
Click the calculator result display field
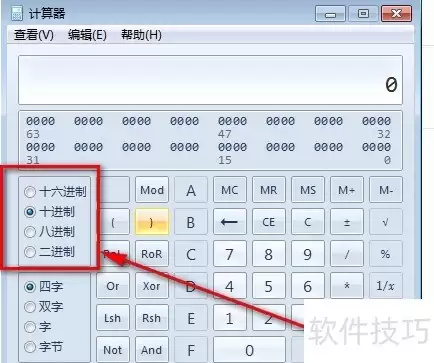tap(210, 80)
